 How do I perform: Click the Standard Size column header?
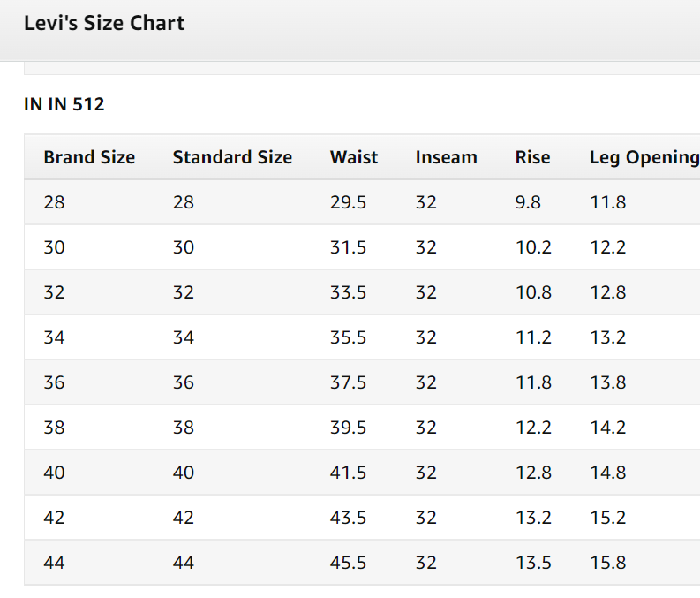[232, 157]
